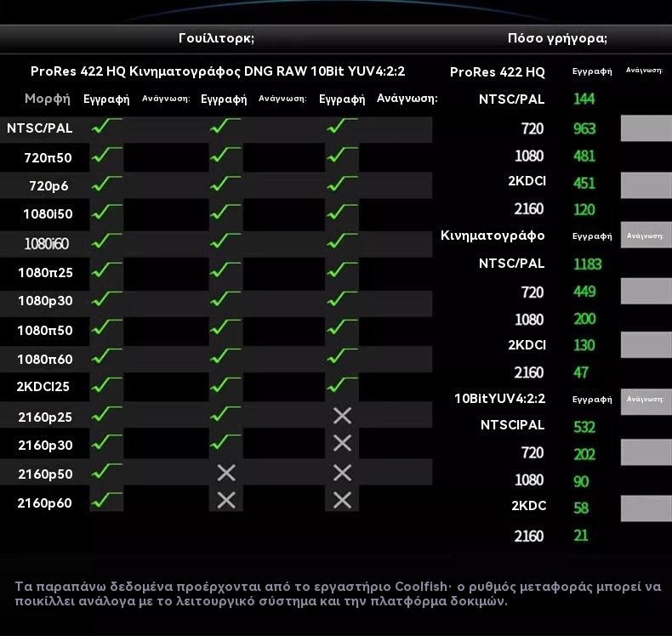
Task: Click the ProRes checkmark in the NTSC/PAL row
Action: (x=106, y=128)
